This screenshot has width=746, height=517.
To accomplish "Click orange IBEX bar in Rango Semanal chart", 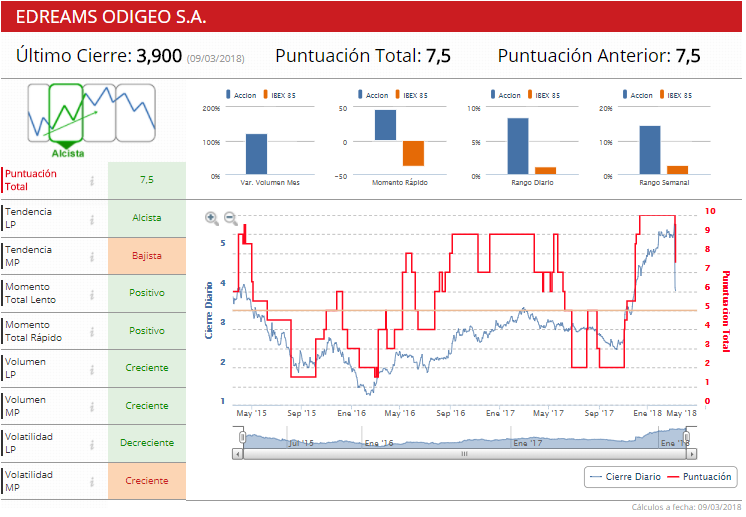I will (x=677, y=170).
